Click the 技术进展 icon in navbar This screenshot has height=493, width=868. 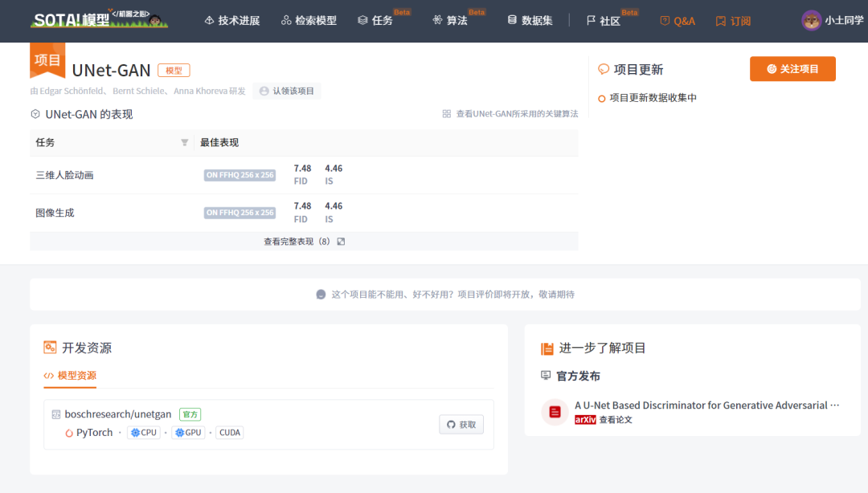click(x=209, y=20)
